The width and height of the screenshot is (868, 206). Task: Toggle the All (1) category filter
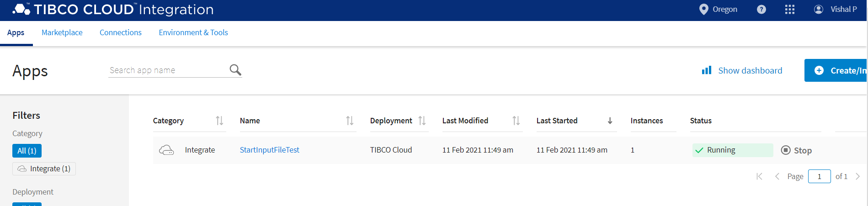tap(27, 151)
